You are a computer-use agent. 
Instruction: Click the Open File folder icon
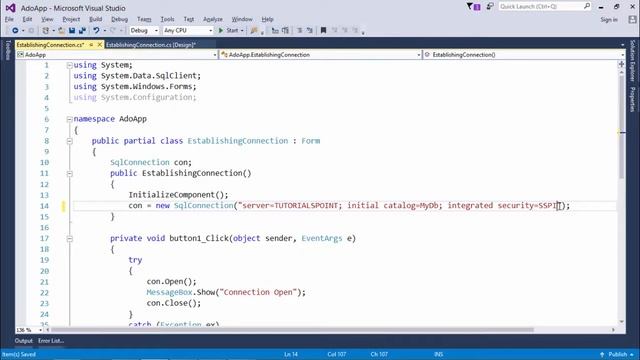click(x=61, y=31)
